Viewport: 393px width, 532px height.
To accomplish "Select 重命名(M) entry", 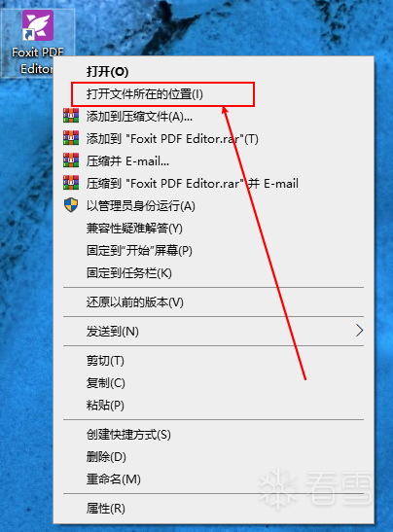I will click(x=213, y=479).
